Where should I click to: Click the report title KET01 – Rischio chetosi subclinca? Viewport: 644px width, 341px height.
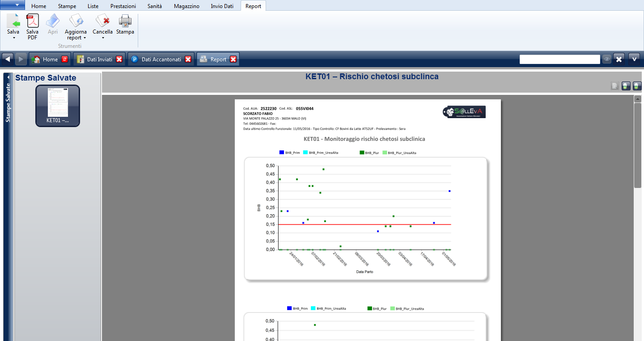[372, 77]
